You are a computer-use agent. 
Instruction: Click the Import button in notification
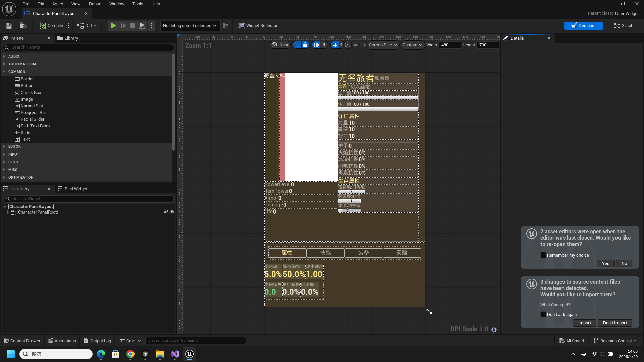[584, 323]
